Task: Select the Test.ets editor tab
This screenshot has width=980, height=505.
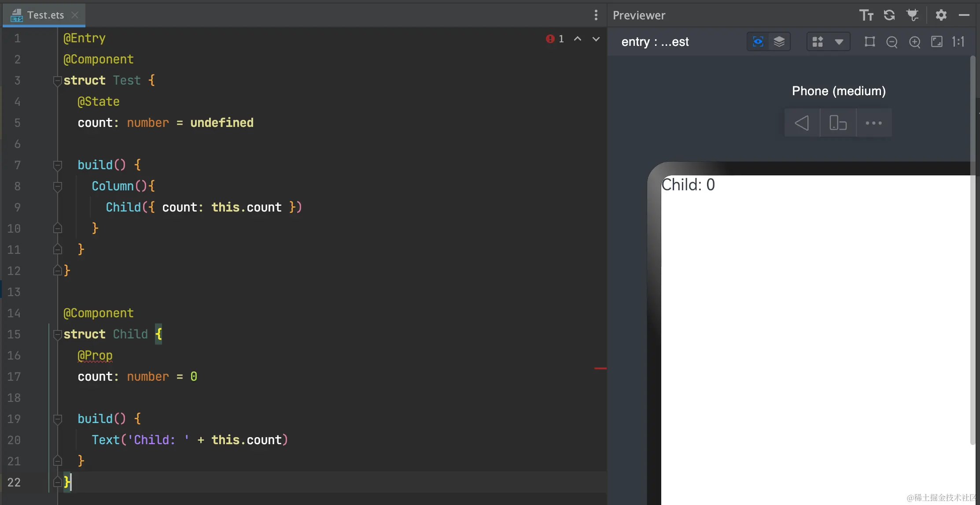Action: pos(45,15)
